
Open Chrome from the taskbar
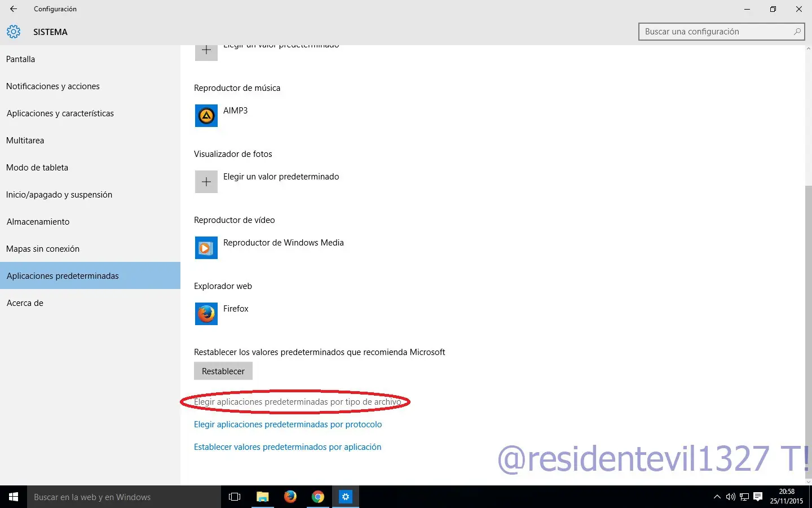pos(318,497)
